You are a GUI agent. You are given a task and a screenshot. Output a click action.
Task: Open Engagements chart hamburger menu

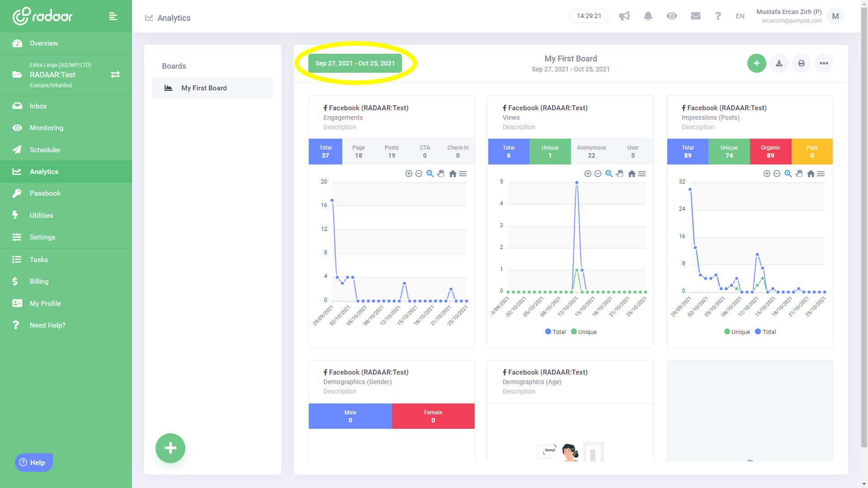click(463, 174)
